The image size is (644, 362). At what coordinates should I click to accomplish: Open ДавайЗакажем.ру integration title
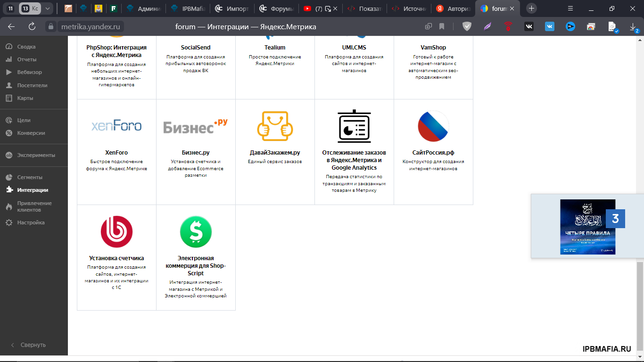[275, 153]
